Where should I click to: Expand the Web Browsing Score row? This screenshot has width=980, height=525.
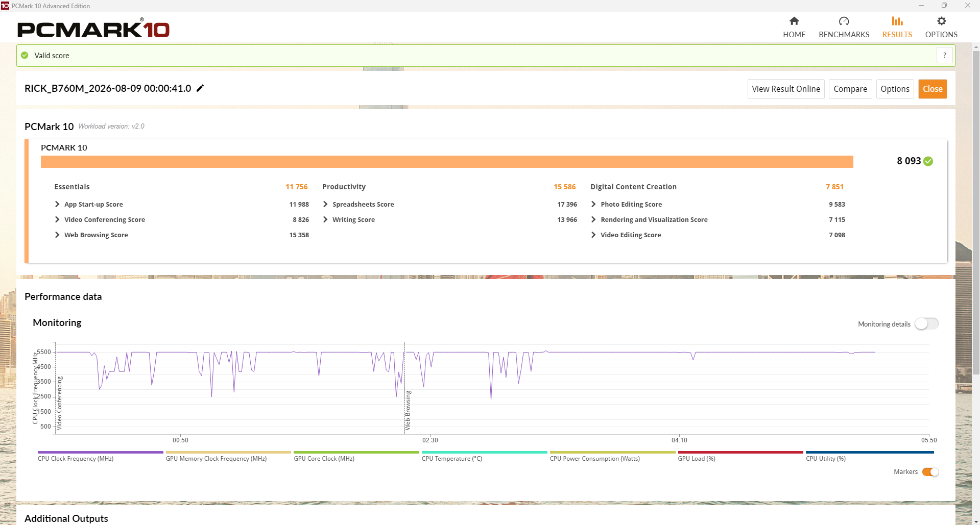[x=57, y=235]
